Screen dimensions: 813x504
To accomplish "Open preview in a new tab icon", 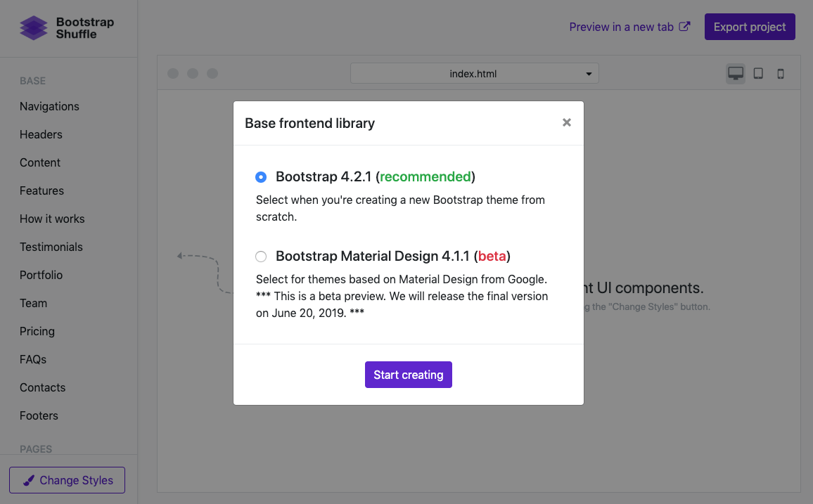I will 684,26.
